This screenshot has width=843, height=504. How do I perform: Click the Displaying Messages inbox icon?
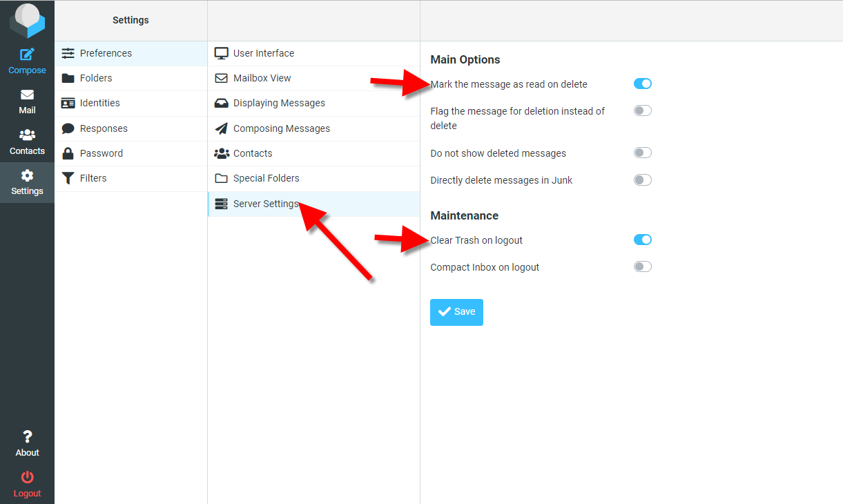[x=221, y=103]
